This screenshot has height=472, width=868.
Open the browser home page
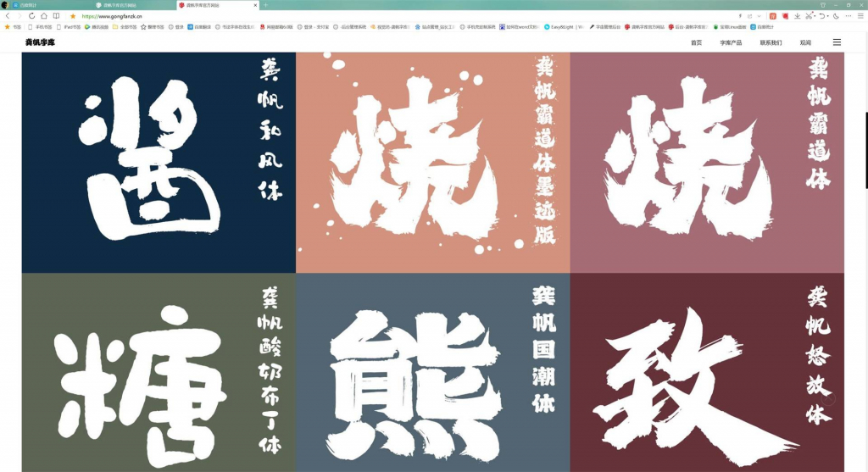point(44,16)
